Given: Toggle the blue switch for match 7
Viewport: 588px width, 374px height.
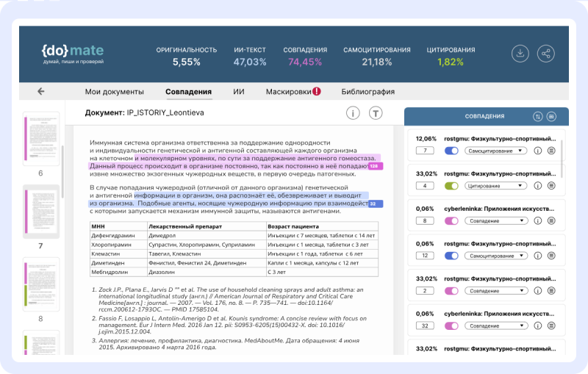Looking at the screenshot, I should [x=451, y=151].
